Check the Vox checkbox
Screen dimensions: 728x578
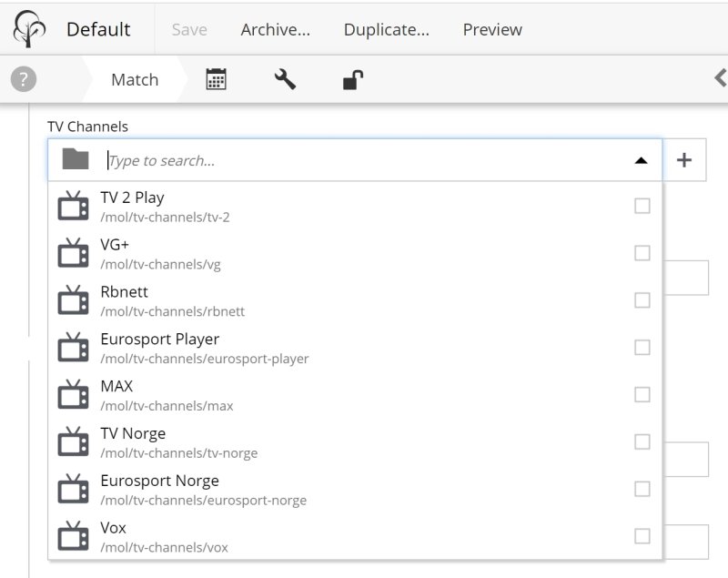coord(642,536)
